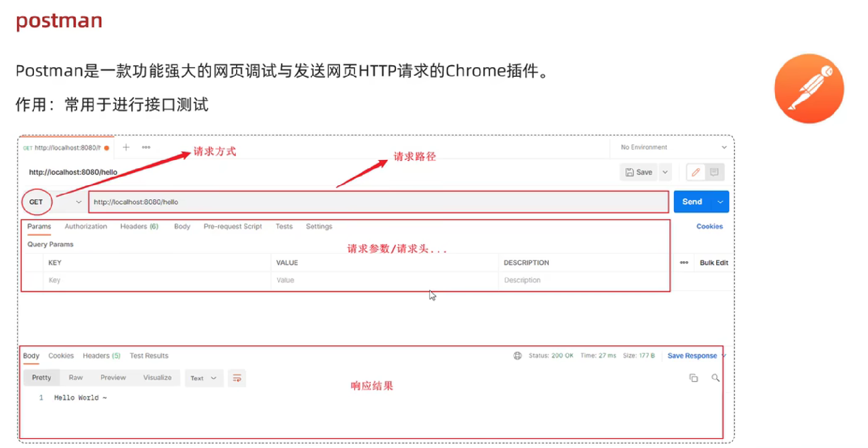868x448 pixels.
Task: Open the Settings tab
Action: [x=319, y=226]
